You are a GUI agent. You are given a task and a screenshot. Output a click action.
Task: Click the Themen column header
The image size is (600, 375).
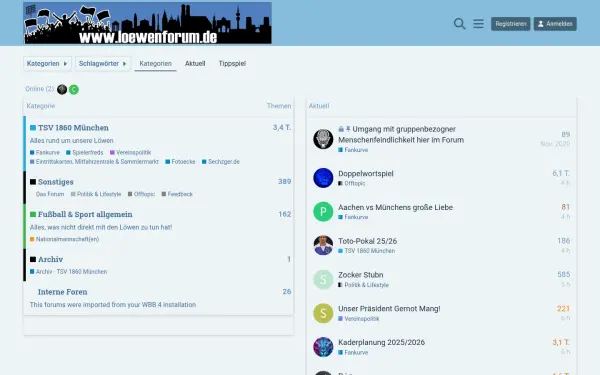[x=279, y=106]
